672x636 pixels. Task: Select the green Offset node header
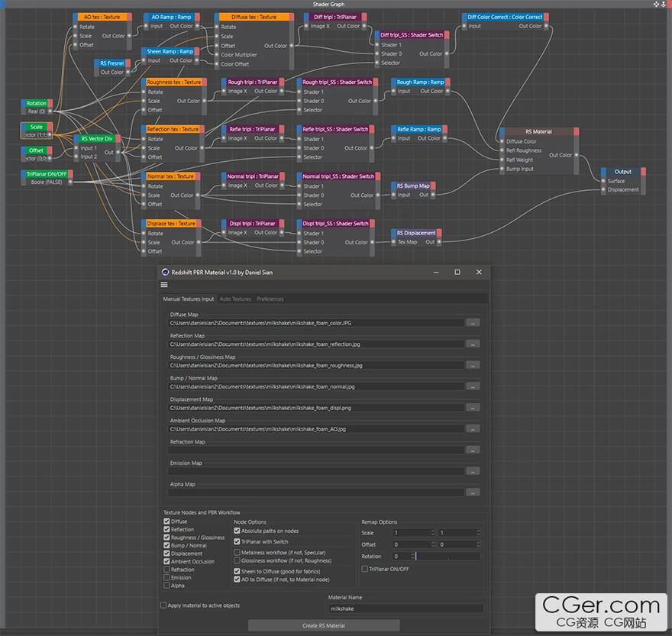[37, 150]
